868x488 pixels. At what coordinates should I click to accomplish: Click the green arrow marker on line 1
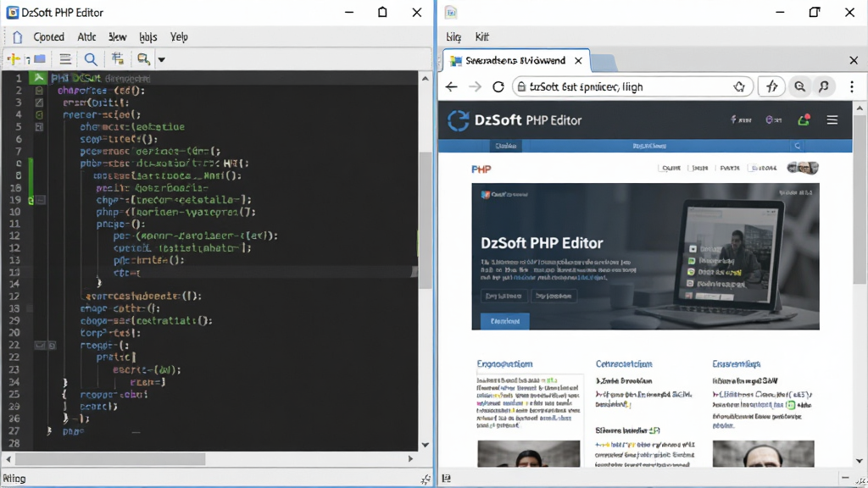(38, 78)
